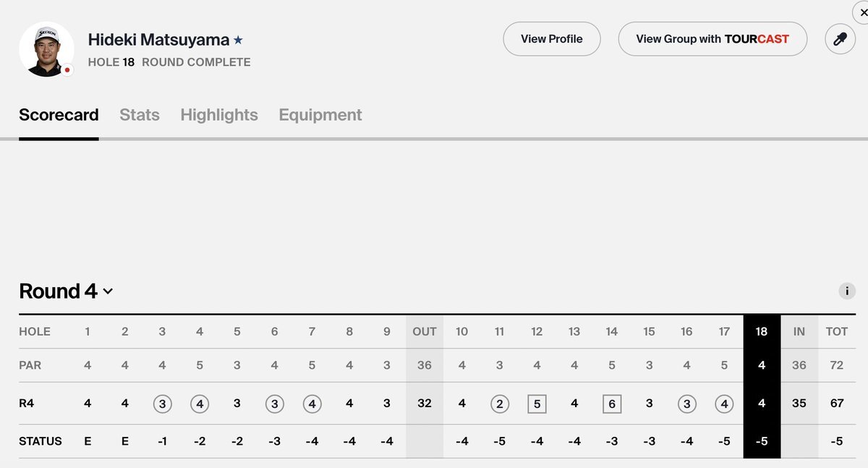Click the pin player icon button

pos(840,39)
